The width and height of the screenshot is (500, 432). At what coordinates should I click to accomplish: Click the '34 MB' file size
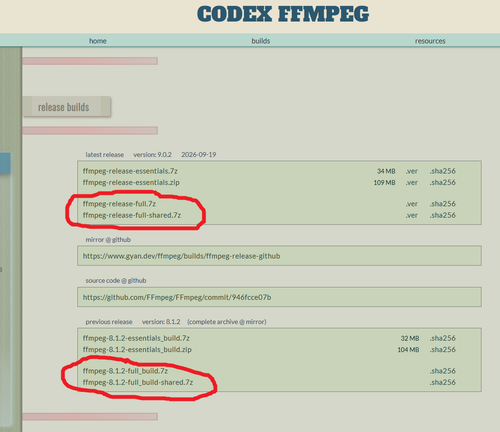point(386,171)
